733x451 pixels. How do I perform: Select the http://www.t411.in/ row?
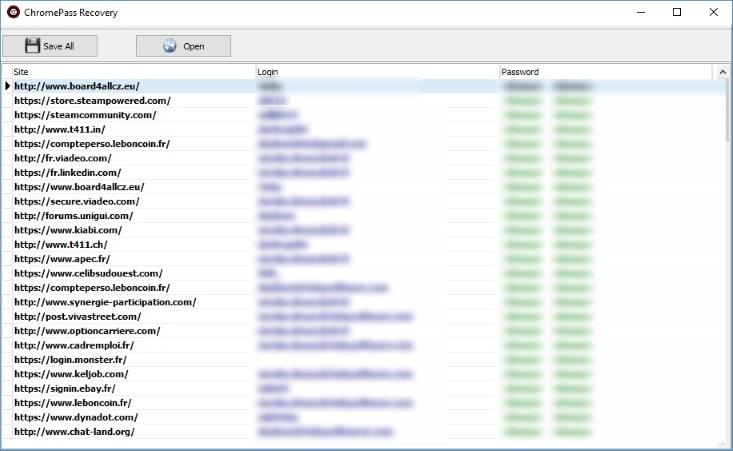(x=365, y=129)
